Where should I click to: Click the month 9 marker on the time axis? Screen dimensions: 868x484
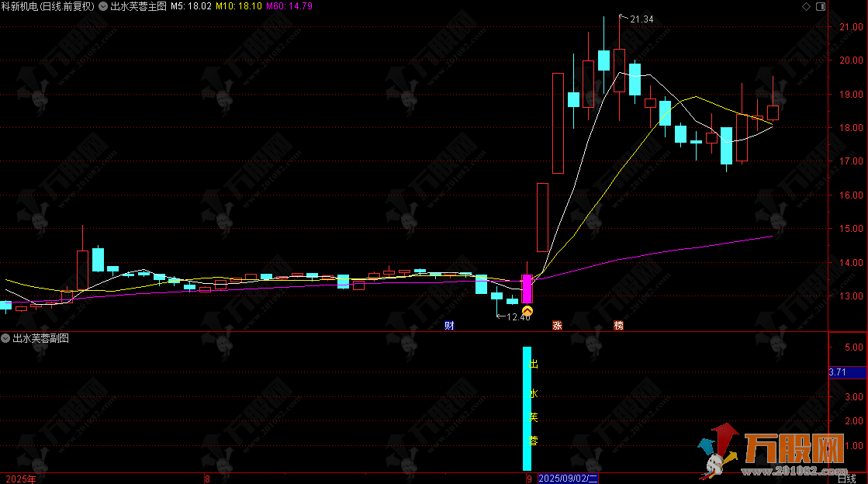529,479
